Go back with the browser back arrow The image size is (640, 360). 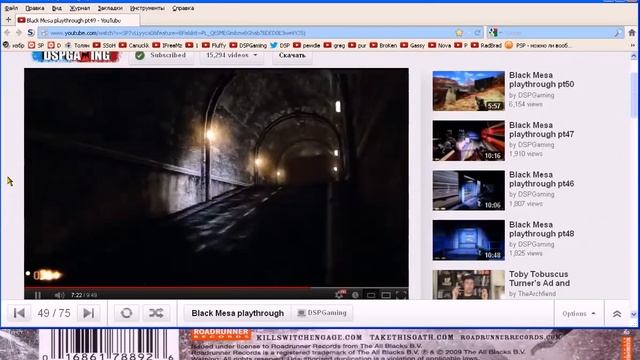pos(7,33)
